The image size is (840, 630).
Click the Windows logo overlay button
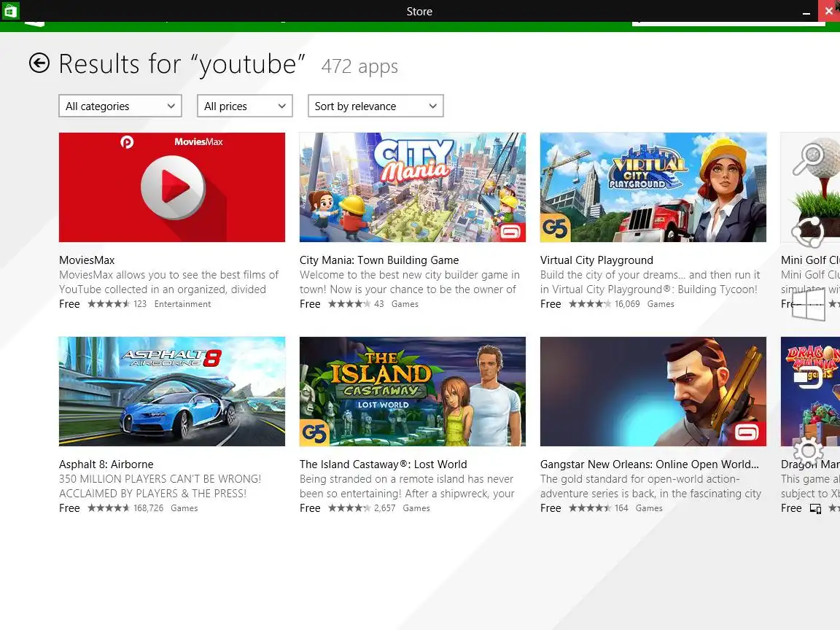click(x=808, y=304)
